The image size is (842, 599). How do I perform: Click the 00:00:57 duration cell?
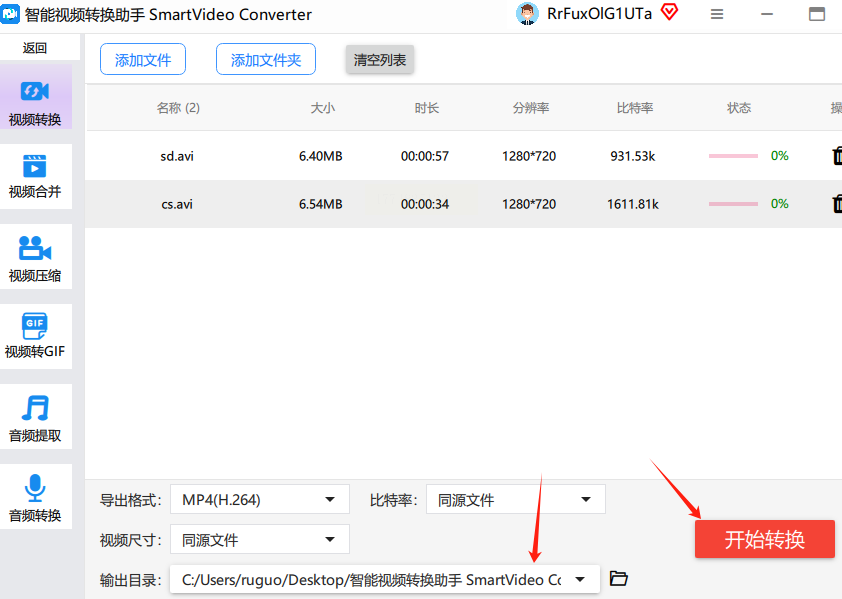click(425, 156)
